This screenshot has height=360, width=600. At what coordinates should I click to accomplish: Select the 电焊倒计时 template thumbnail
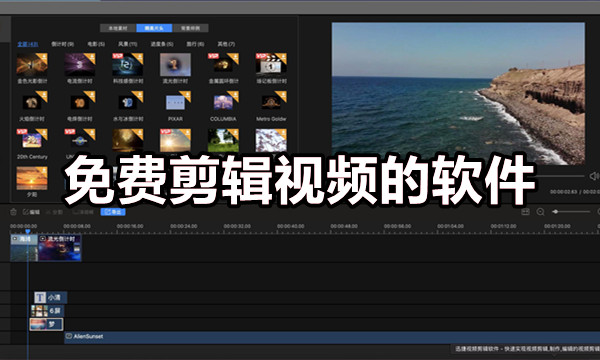point(80,102)
